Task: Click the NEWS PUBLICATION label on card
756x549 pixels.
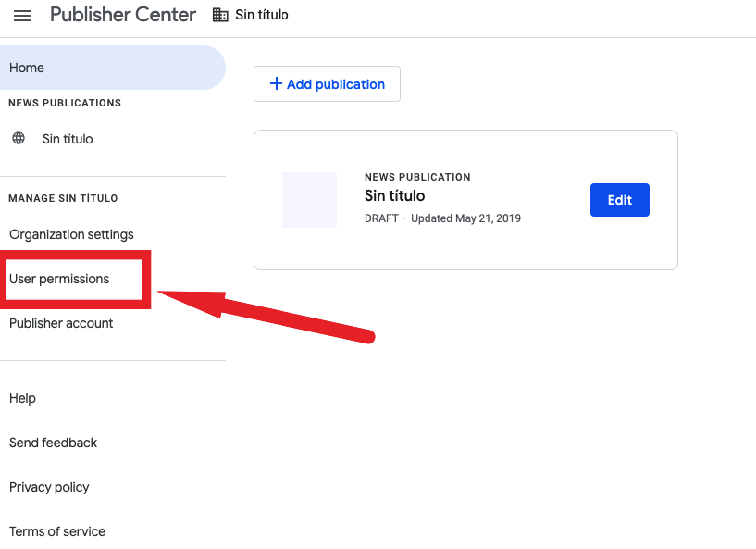Action: pos(417,177)
